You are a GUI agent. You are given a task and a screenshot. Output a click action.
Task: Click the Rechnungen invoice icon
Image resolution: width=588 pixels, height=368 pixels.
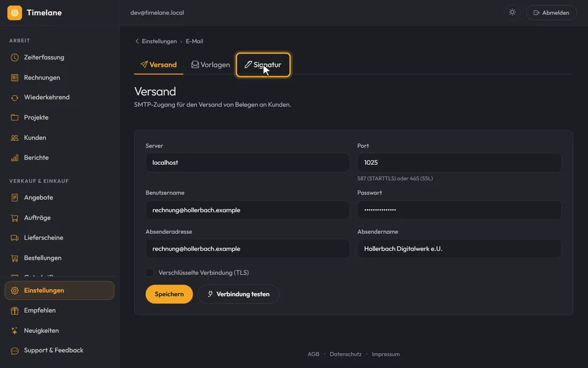point(15,78)
